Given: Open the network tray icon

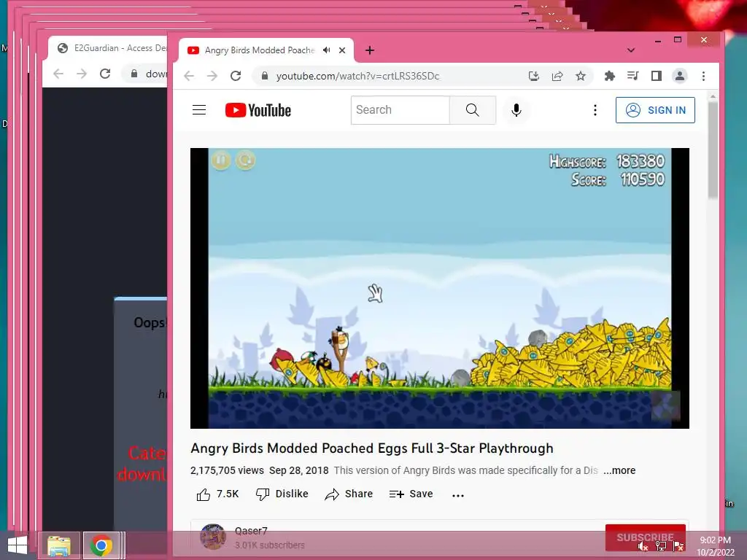Looking at the screenshot, I should [x=661, y=545].
